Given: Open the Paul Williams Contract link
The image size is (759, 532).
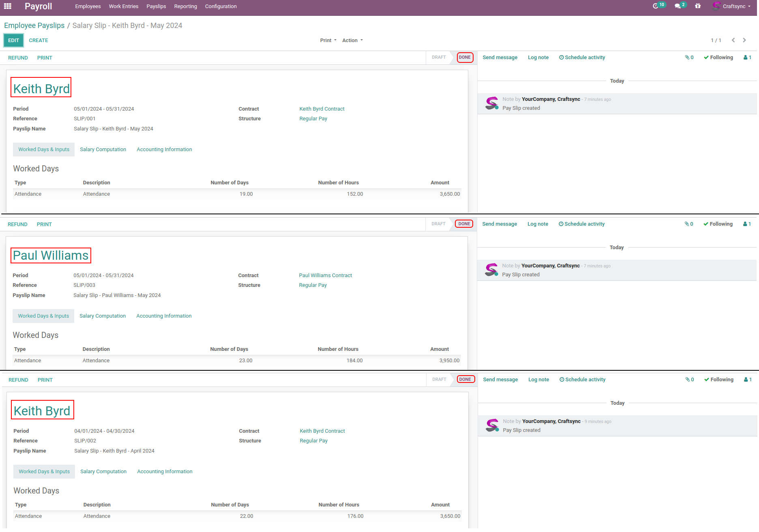Looking at the screenshot, I should pyautogui.click(x=325, y=276).
